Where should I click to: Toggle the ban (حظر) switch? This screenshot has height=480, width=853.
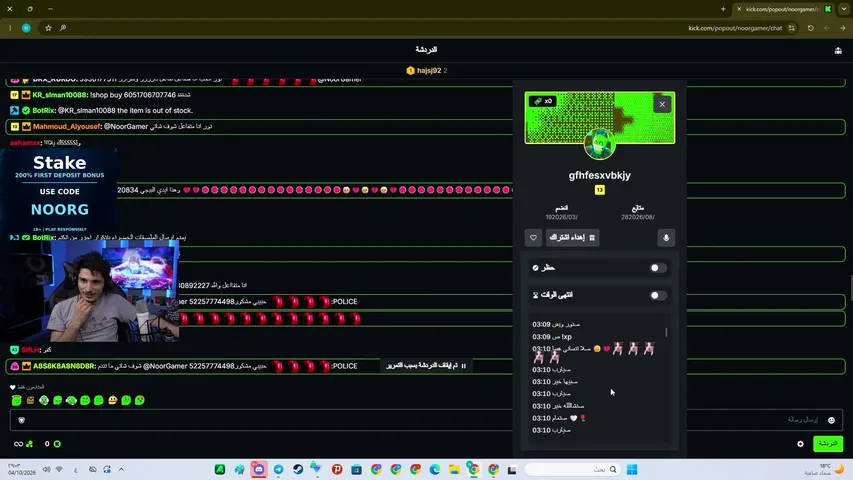coord(658,268)
